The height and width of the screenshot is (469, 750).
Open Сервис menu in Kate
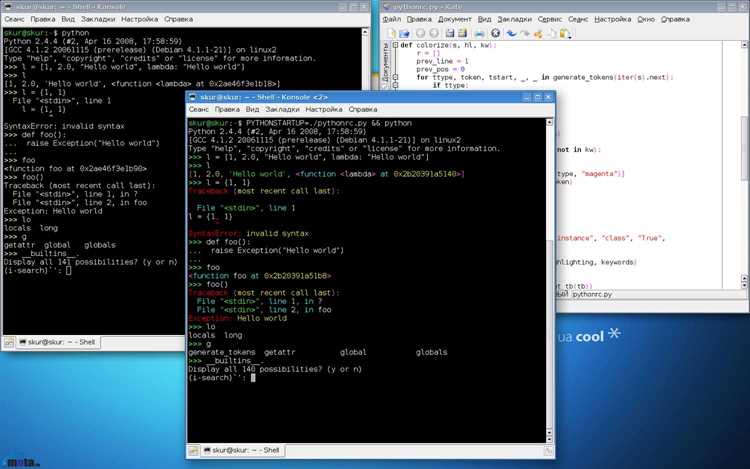550,19
